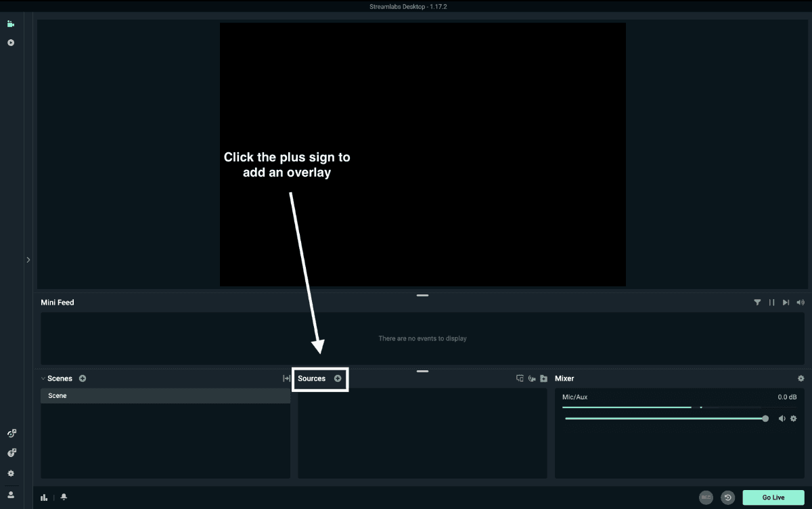Open the user account icon in sidebar
Viewport: 812px width, 509px height.
click(x=11, y=495)
